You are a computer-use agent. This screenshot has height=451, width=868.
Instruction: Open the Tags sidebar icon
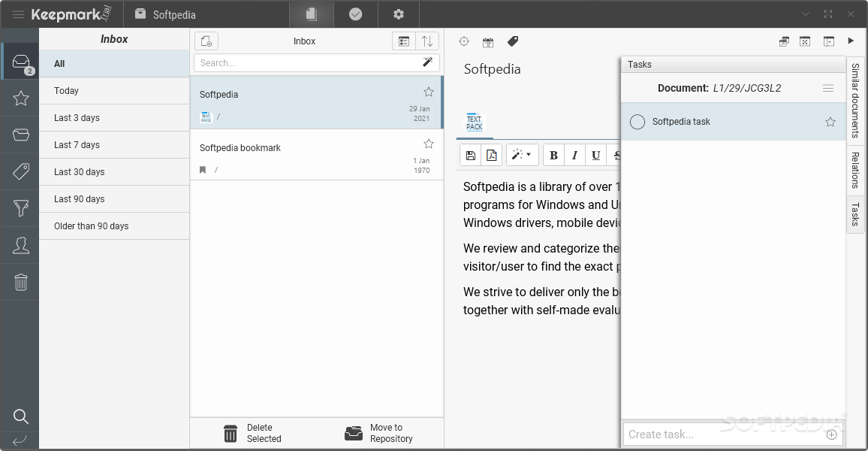tap(21, 171)
